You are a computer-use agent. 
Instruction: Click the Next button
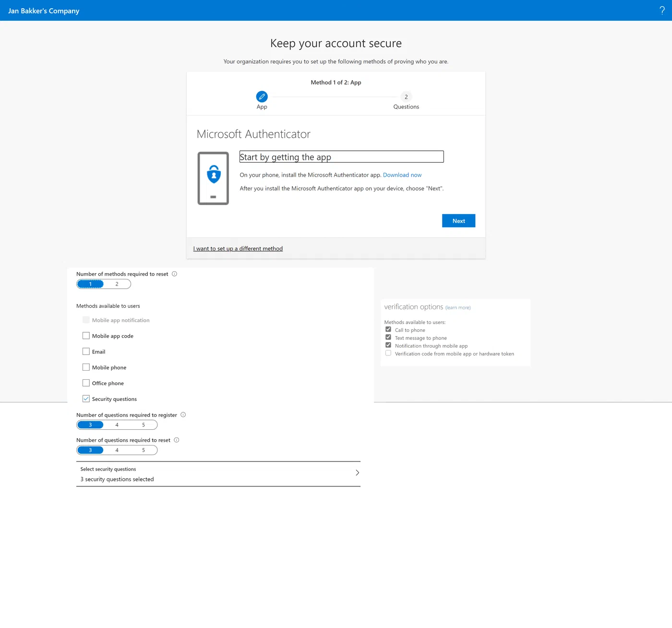(458, 221)
